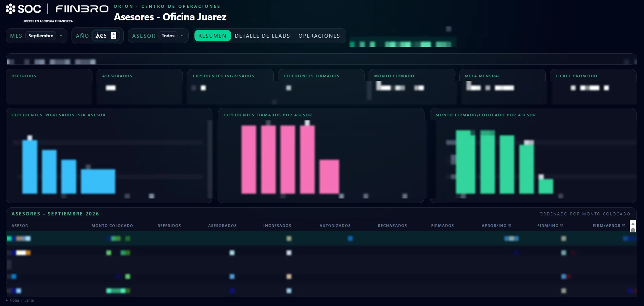Sort by the MONTO COLOCADO column header
The image size is (644, 306).
pos(112,226)
